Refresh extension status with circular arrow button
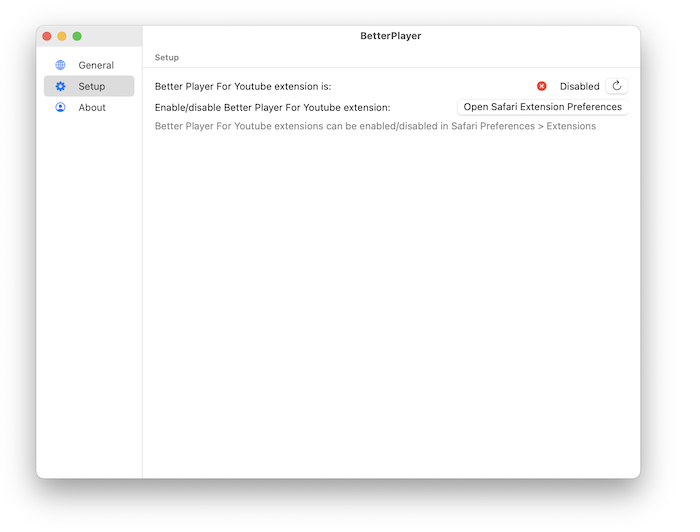This screenshot has height=532, width=700. [x=617, y=86]
